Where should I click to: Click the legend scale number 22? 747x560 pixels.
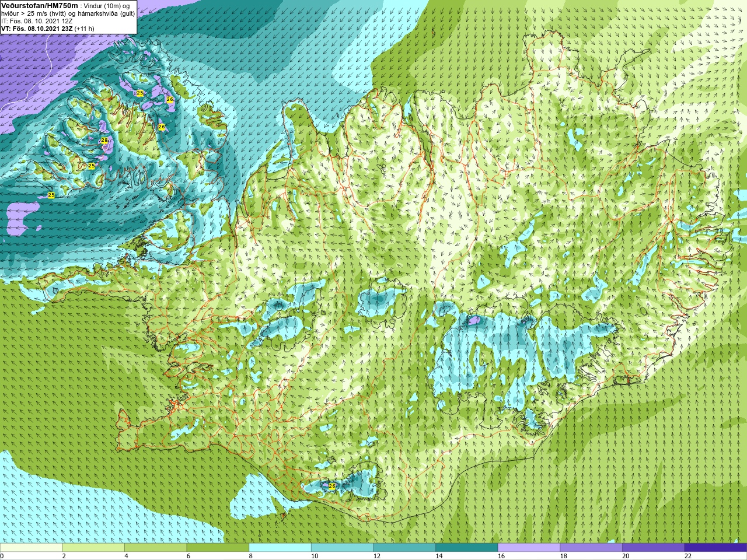pyautogui.click(x=688, y=556)
